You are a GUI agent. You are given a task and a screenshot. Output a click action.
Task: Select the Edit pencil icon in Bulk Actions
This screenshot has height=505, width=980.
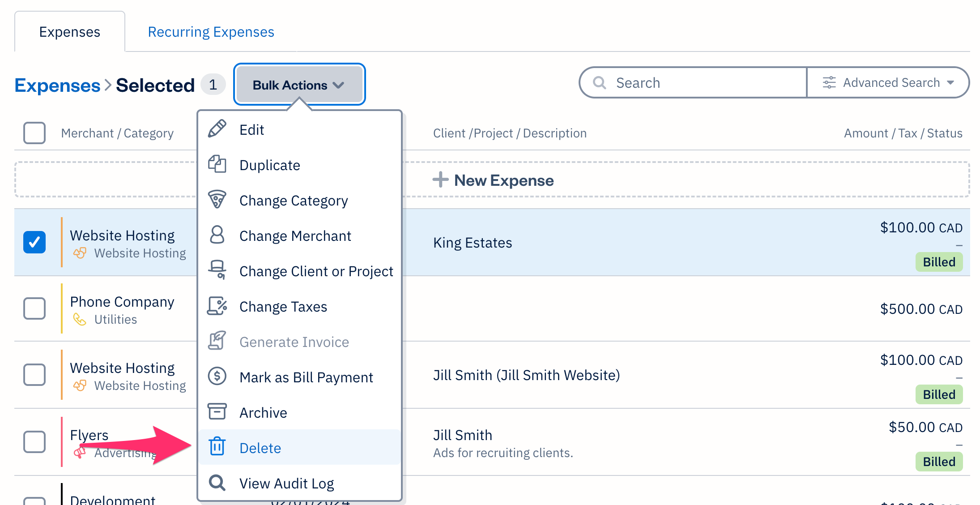[x=217, y=129]
